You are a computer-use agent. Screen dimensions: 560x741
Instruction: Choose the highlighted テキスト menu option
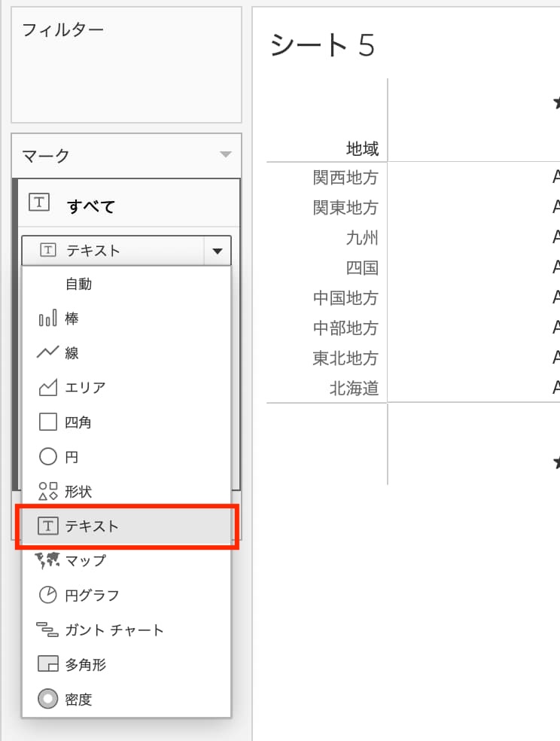coord(92,526)
